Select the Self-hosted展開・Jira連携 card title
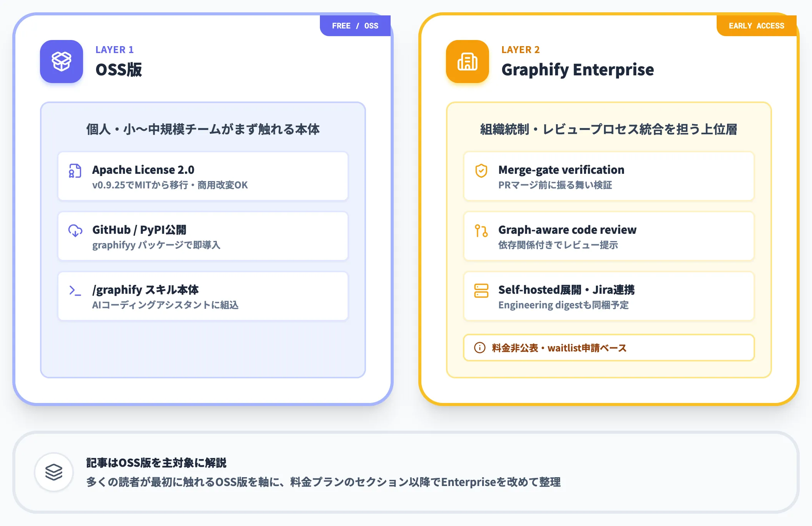 (566, 290)
